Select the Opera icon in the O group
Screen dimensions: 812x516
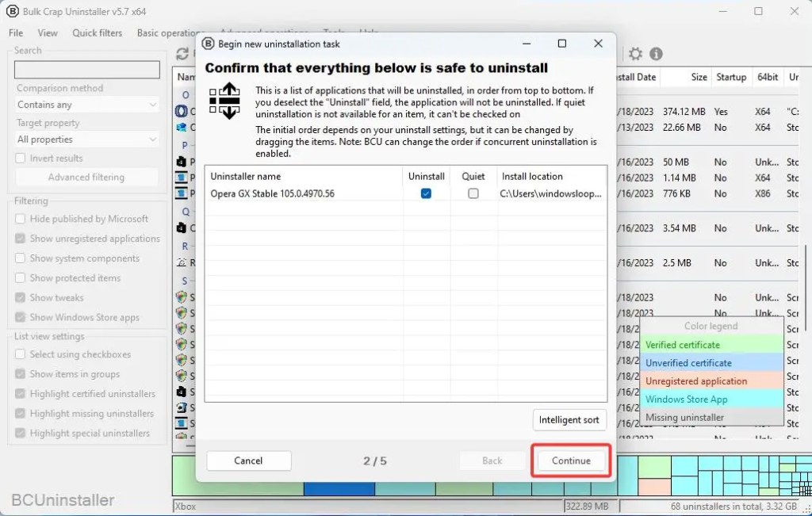pos(182,111)
